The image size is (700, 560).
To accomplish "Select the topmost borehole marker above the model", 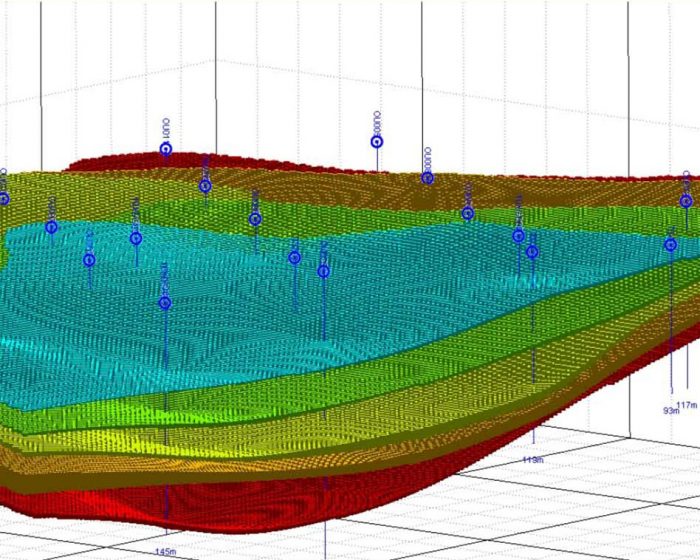I will [377, 141].
